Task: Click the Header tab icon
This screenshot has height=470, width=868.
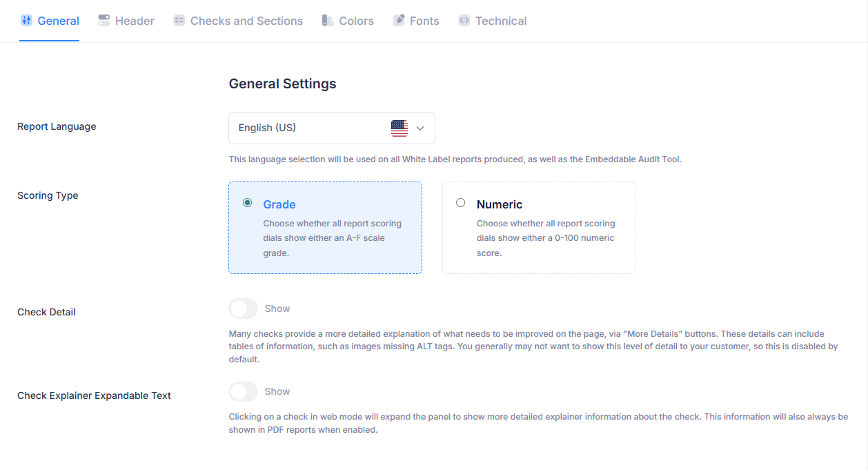Action: tap(104, 21)
